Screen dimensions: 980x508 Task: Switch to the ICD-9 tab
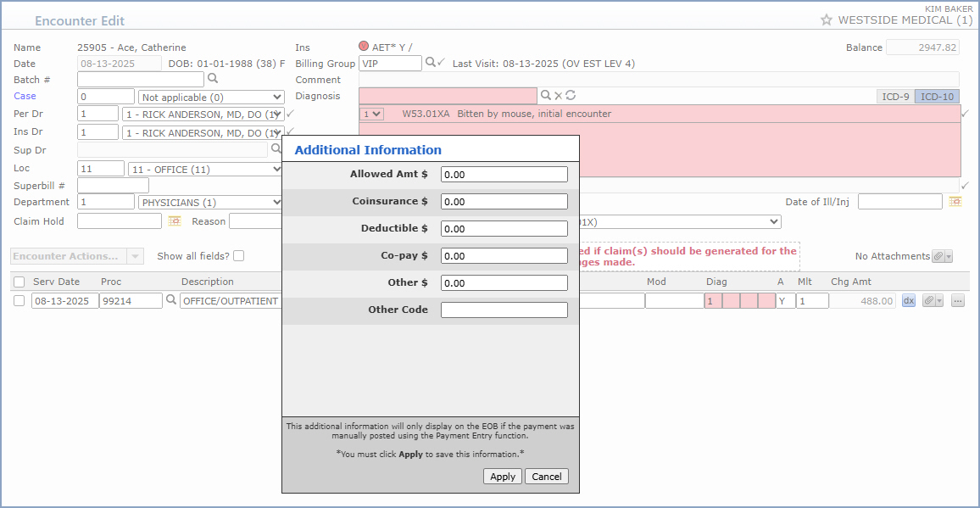[895, 97]
